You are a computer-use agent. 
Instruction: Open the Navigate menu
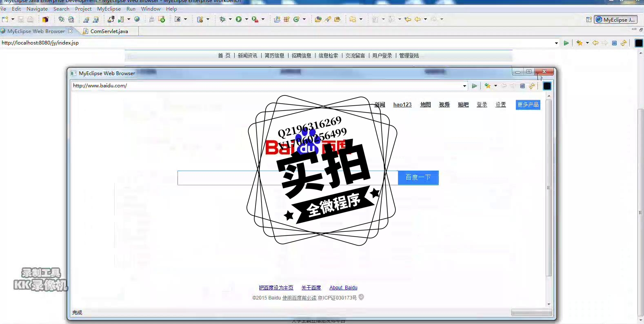[x=37, y=9]
